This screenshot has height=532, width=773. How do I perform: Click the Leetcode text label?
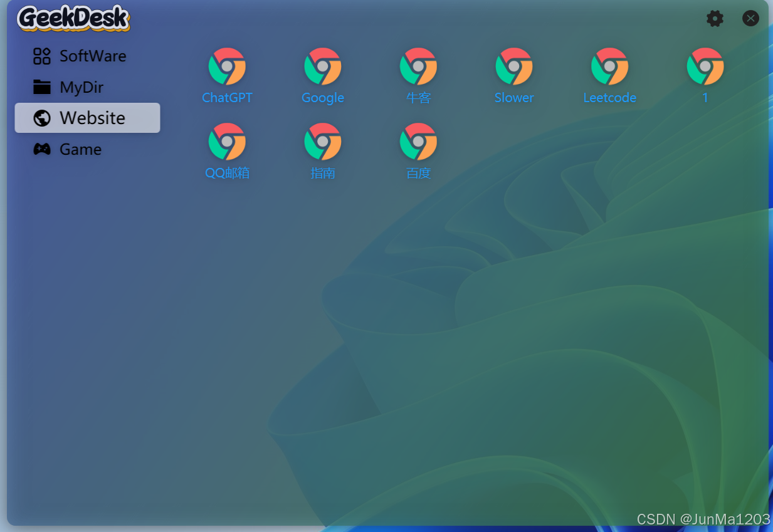tap(610, 98)
